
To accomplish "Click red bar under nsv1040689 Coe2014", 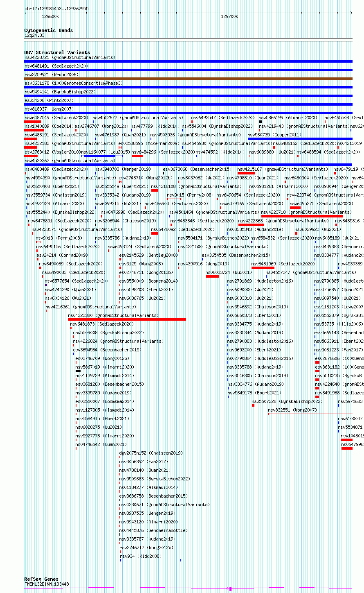I will (x=34, y=130).
